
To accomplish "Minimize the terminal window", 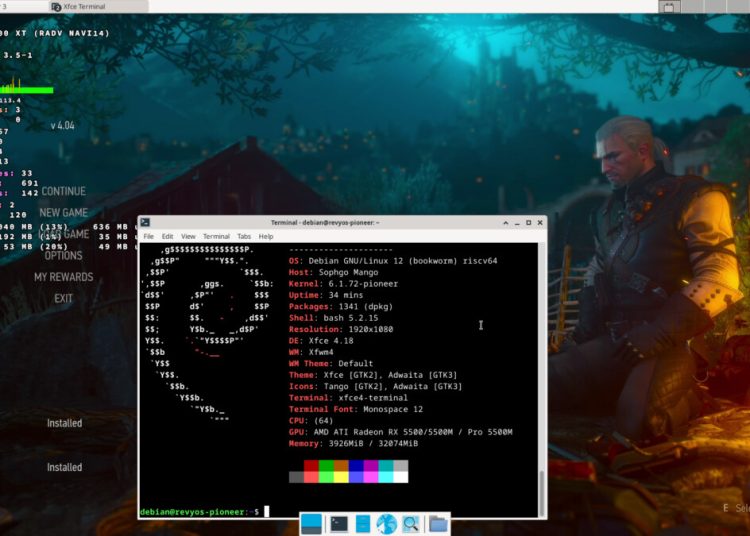I will pyautogui.click(x=517, y=223).
